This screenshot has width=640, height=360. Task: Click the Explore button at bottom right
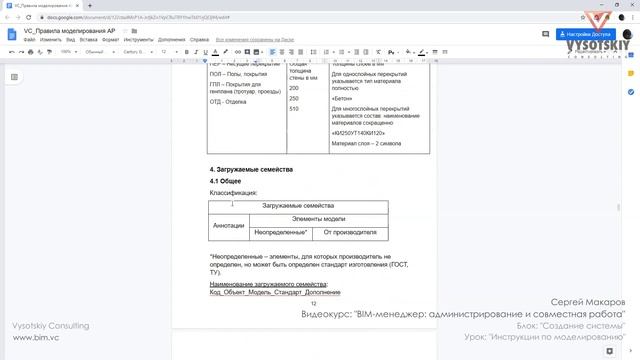click(609, 351)
